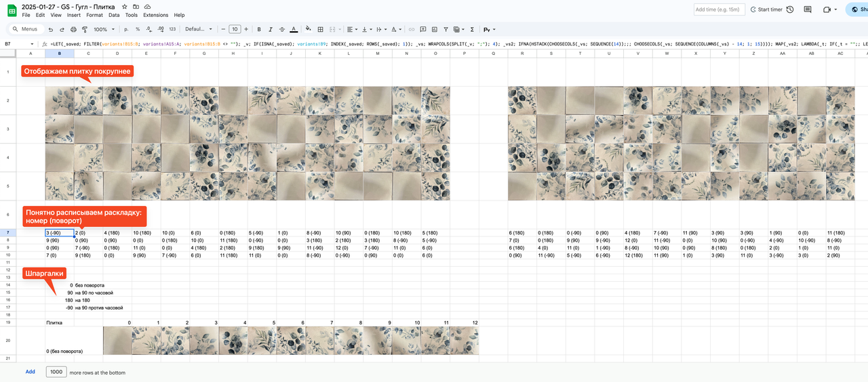Click Add link to add more rows
Screen dimensions: 868x382
point(31,372)
